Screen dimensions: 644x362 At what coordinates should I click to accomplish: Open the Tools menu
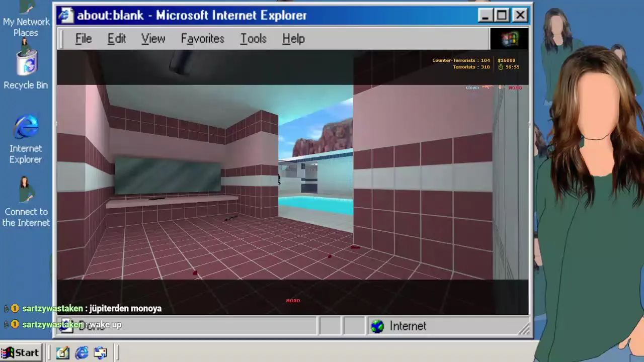253,39
